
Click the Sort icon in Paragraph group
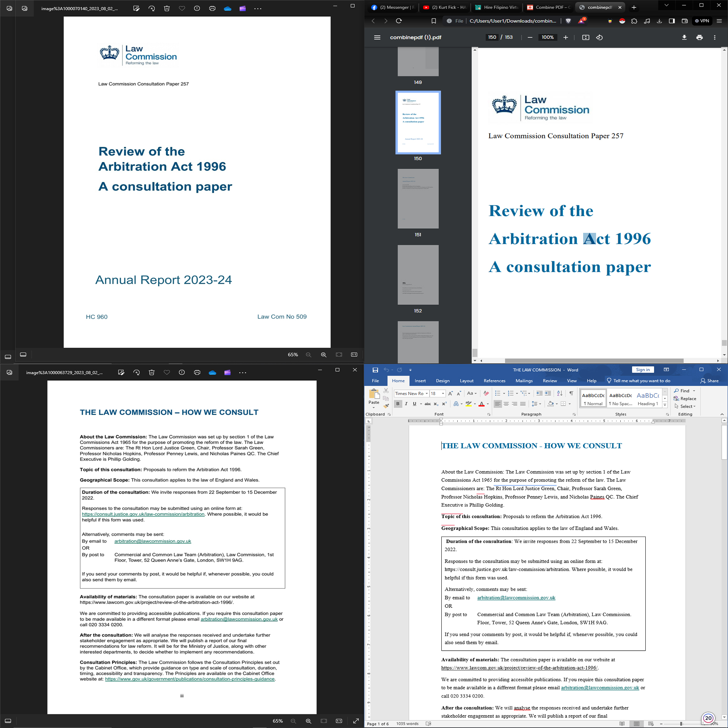click(560, 393)
